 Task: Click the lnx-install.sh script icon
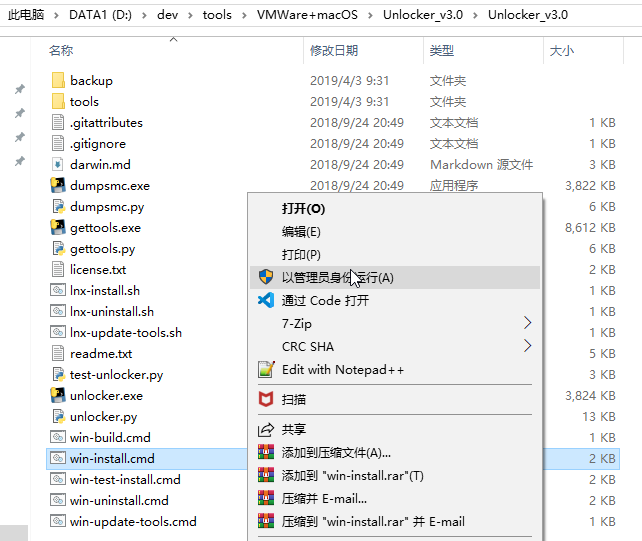58,290
